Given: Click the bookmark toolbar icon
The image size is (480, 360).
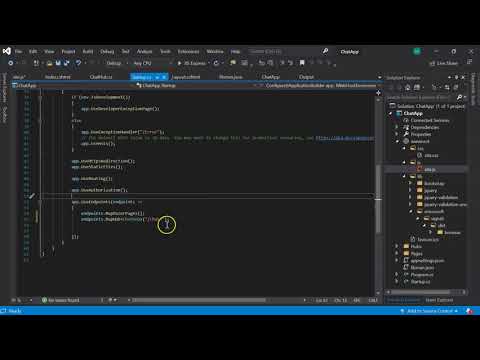Looking at the screenshot, I should pos(302,63).
